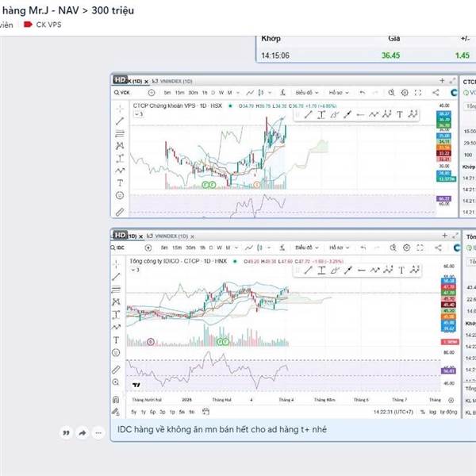This screenshot has width=476, height=476.
Task: Open the Hồ sơ dropdown in the IDC chart
Action: pos(340,248)
